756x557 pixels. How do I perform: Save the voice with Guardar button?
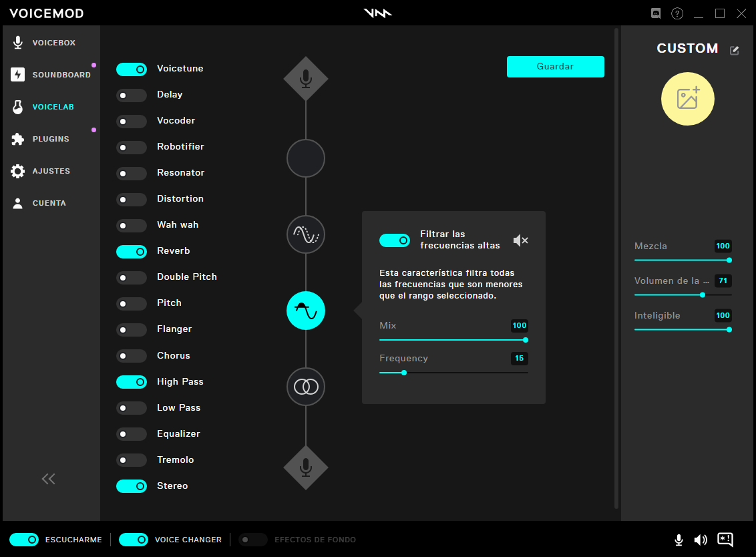tap(556, 67)
